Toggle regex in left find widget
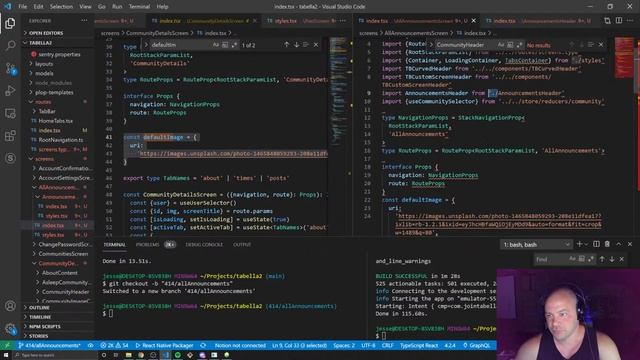Screen dimensions: 640x360 coord(234,45)
